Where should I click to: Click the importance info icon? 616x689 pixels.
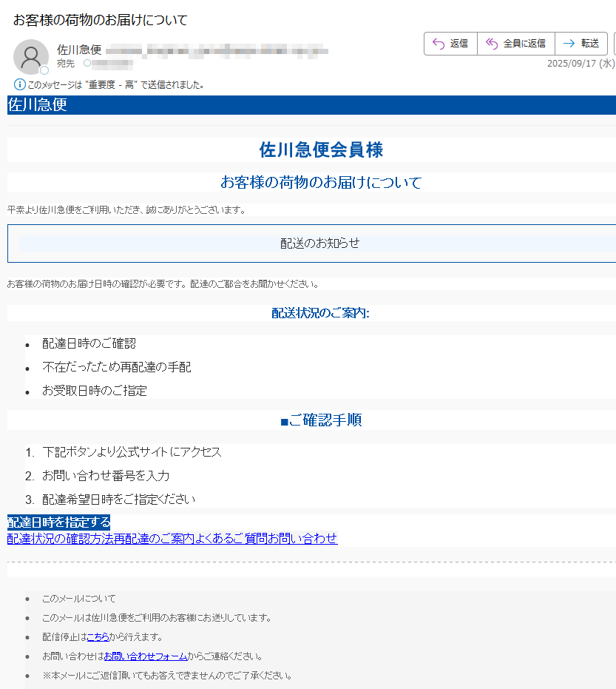(20, 84)
